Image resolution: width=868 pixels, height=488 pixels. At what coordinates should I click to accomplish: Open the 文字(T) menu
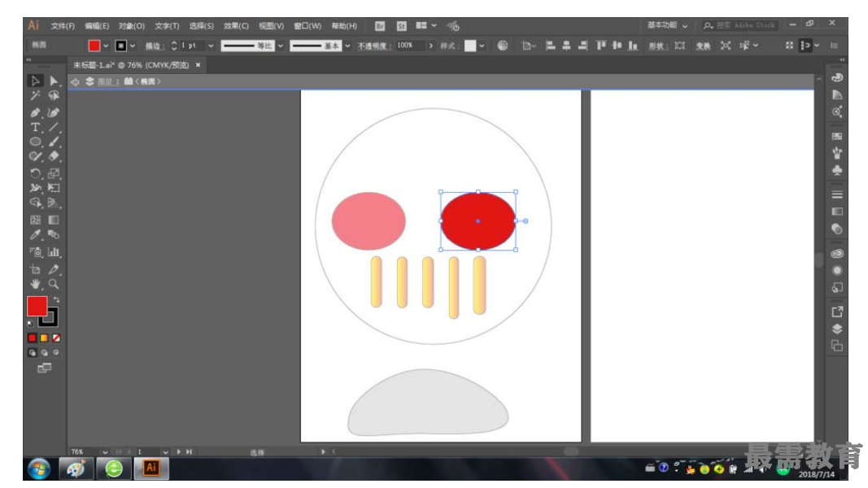(167, 26)
